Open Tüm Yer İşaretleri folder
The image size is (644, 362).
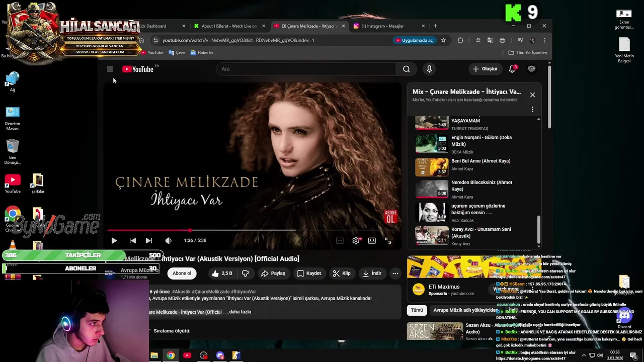pyautogui.click(x=528, y=52)
